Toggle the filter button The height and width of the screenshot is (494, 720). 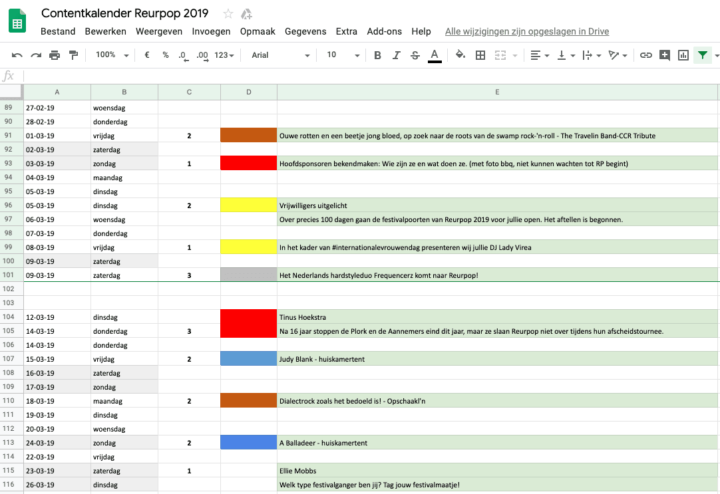703,55
